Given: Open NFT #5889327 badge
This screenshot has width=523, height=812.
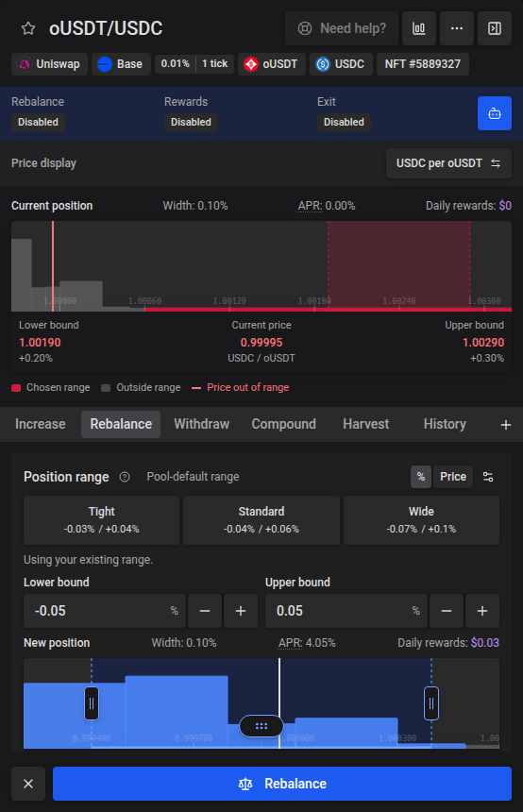Looking at the screenshot, I should point(423,64).
